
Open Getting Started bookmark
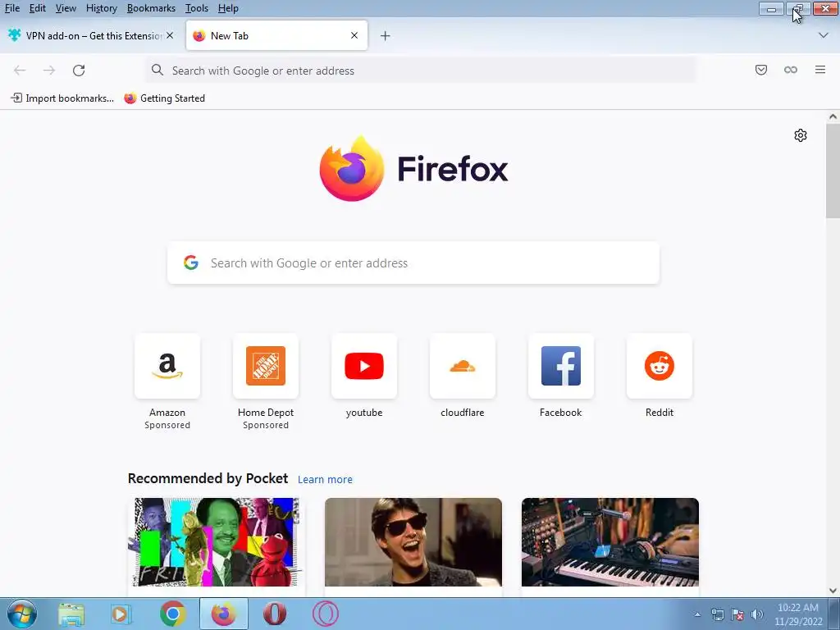pyautogui.click(x=164, y=98)
